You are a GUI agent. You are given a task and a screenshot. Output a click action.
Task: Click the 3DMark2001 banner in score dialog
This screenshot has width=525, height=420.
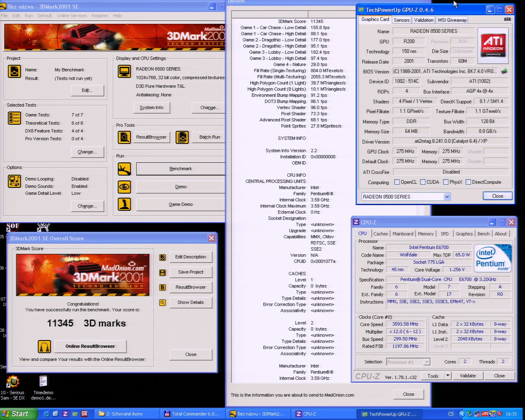pyautogui.click(x=82, y=275)
